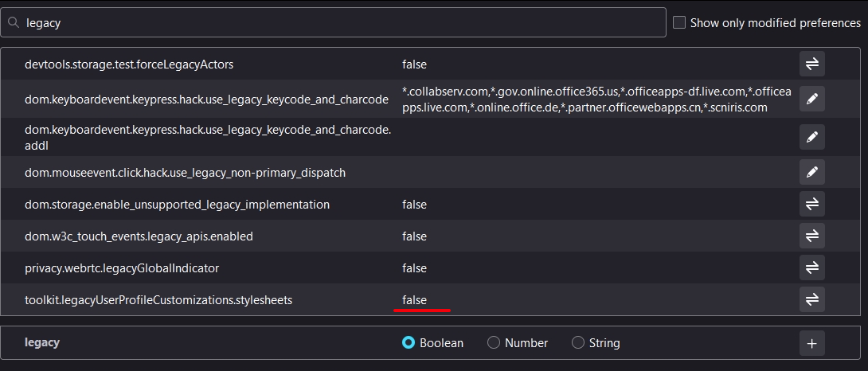868x371 pixels.
Task: Select the String radio option
Action: [x=578, y=343]
